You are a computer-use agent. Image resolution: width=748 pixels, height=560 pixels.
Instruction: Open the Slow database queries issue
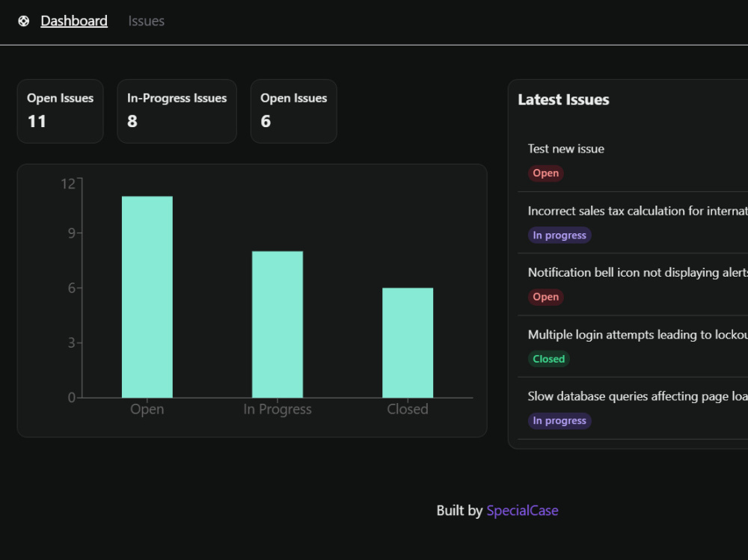click(x=636, y=396)
